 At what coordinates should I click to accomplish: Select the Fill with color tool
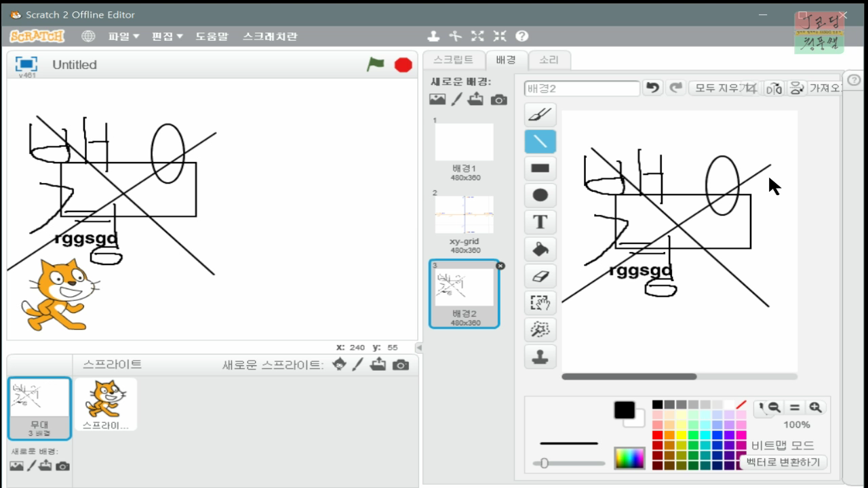[539, 249]
